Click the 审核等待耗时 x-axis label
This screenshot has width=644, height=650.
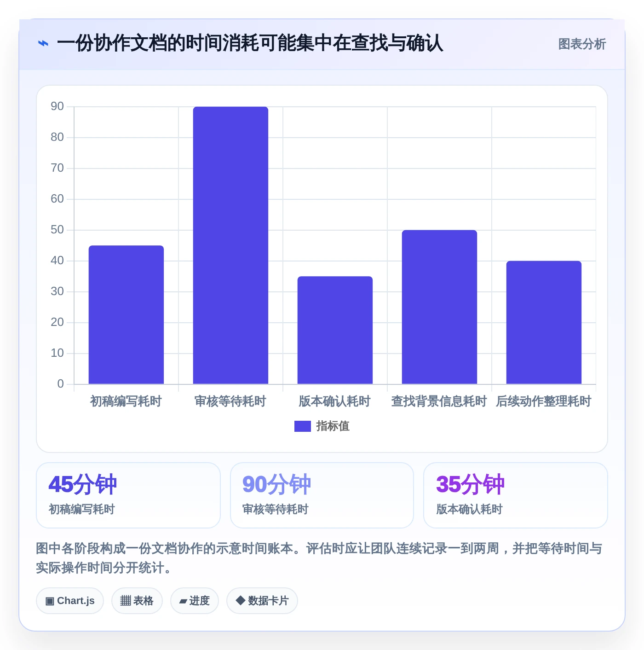(230, 401)
